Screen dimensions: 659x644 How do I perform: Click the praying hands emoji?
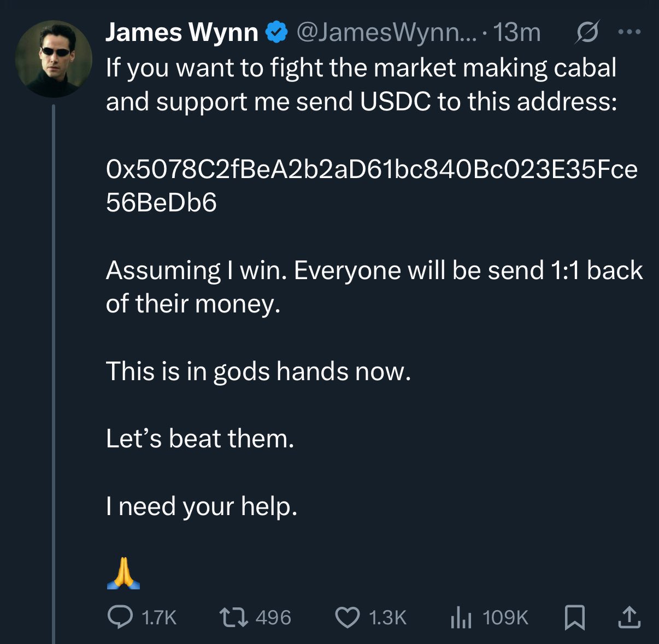coord(123,573)
